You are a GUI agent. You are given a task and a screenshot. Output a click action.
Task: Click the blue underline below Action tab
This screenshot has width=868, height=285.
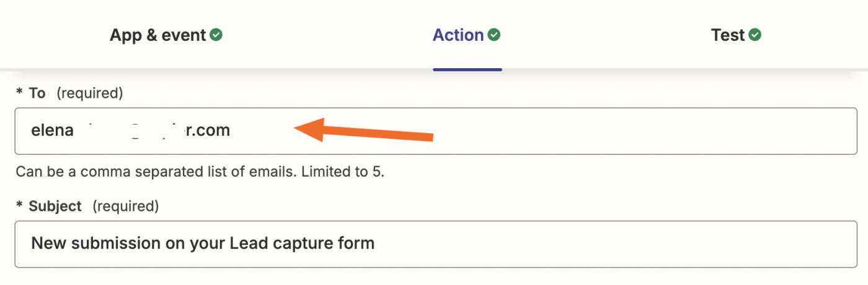coord(467,69)
